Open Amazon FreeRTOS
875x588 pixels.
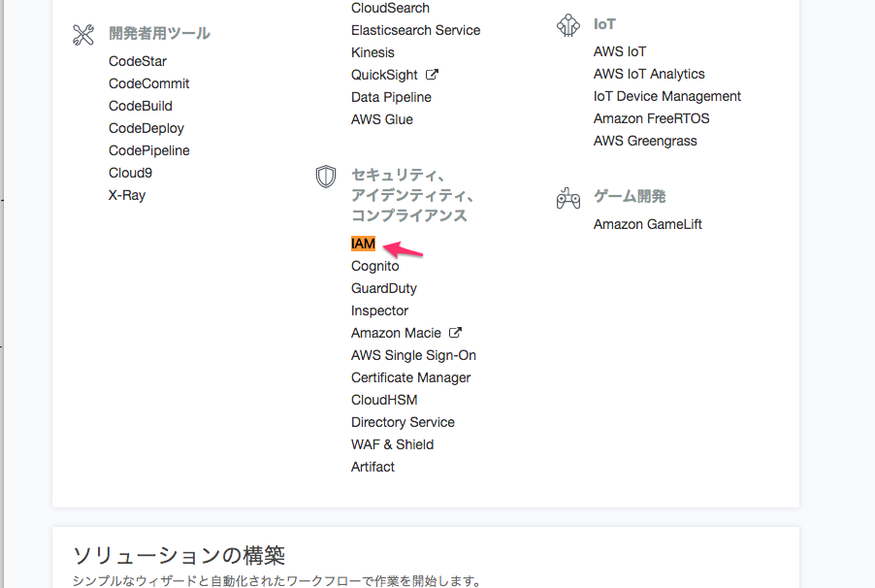[x=651, y=118]
